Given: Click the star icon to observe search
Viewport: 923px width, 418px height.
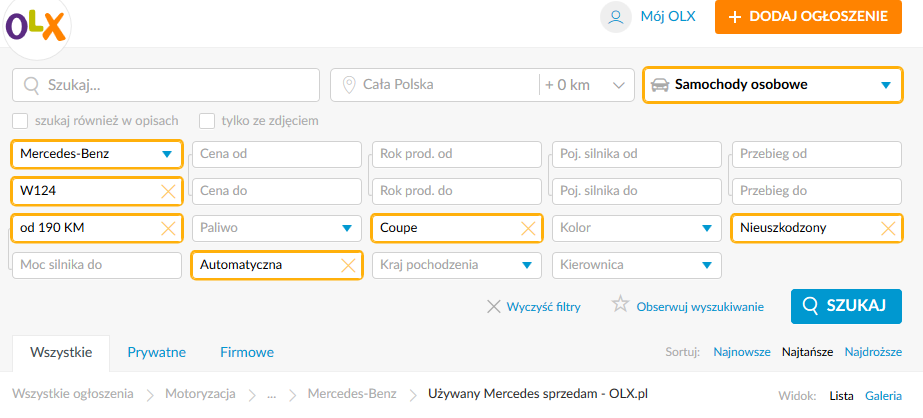Looking at the screenshot, I should [620, 304].
